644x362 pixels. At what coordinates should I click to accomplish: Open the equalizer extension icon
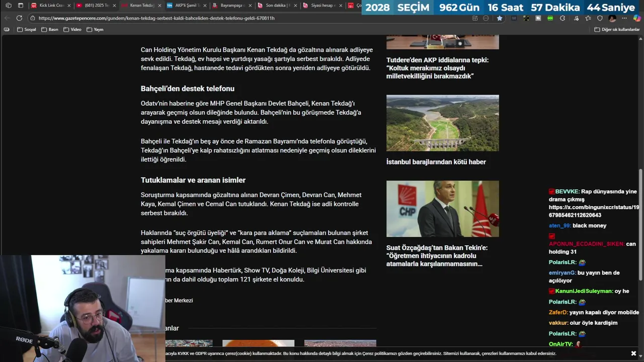514,18
